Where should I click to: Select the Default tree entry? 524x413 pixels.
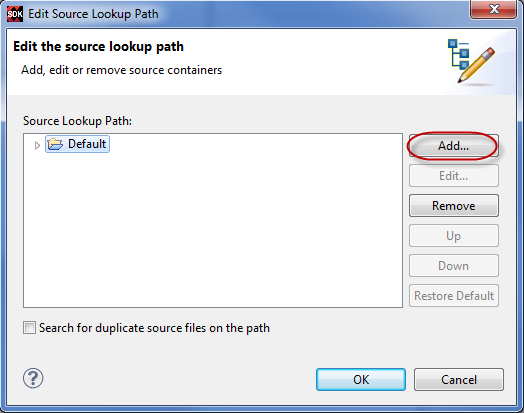click(x=78, y=144)
